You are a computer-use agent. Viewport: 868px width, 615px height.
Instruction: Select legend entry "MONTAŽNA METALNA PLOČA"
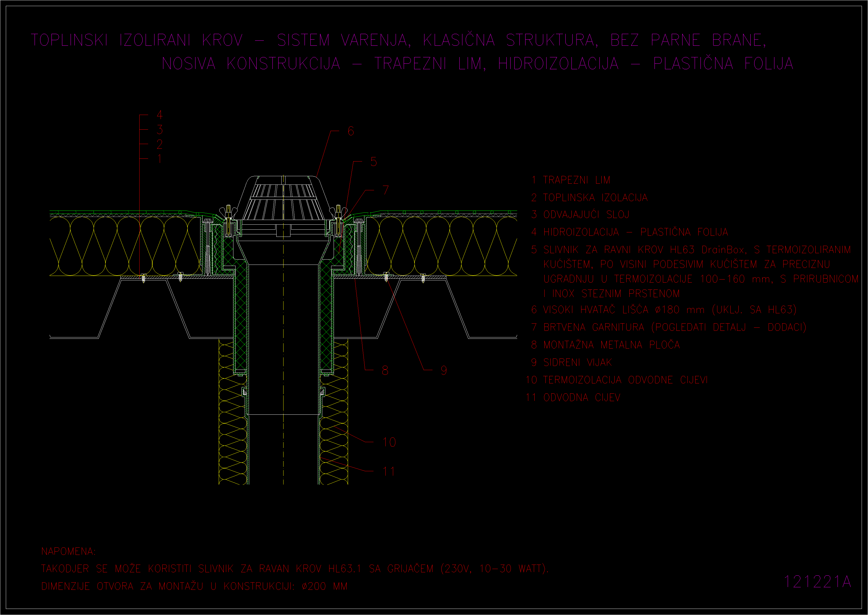coord(606,345)
